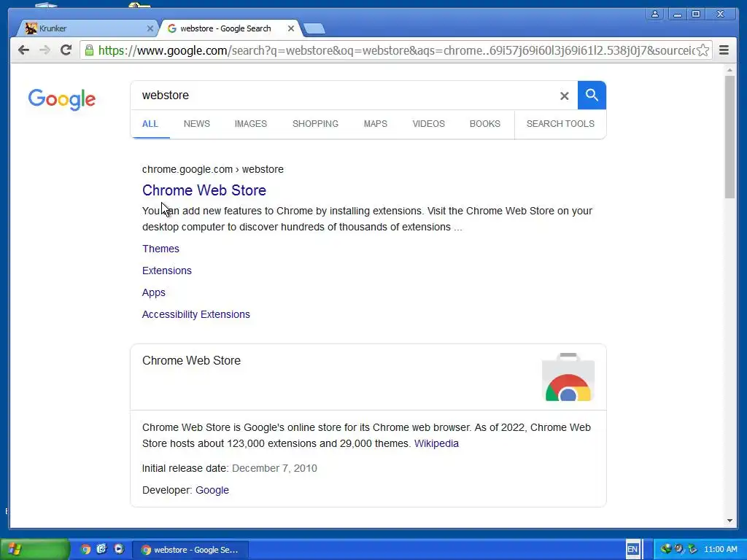Click the Google logo
Image resolution: width=747 pixels, height=560 pixels.
(62, 99)
